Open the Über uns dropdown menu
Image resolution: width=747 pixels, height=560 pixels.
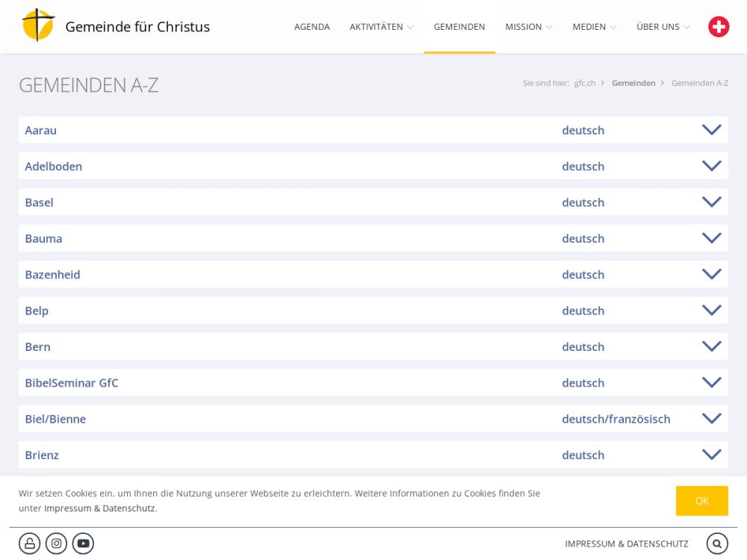663,27
